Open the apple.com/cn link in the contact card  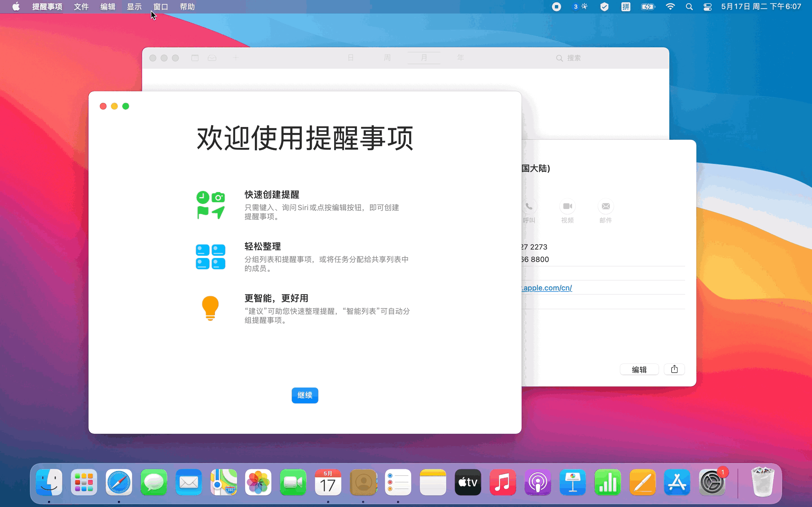coord(548,288)
